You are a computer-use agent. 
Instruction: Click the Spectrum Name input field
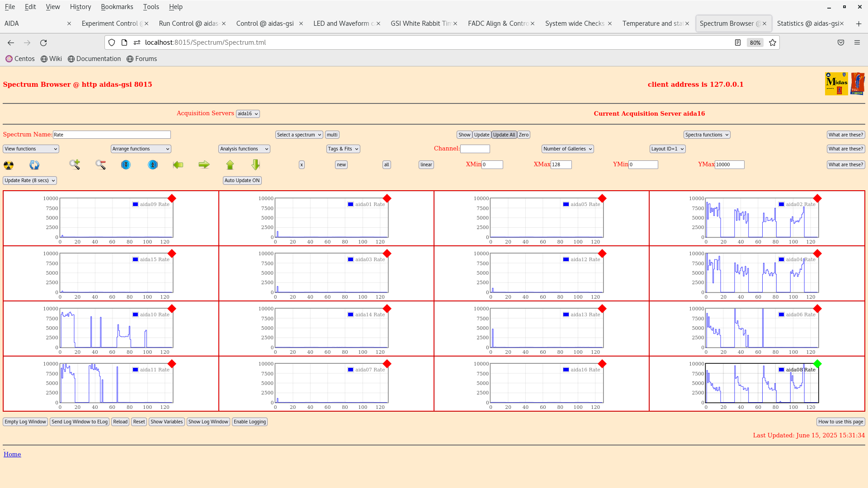[x=112, y=135]
